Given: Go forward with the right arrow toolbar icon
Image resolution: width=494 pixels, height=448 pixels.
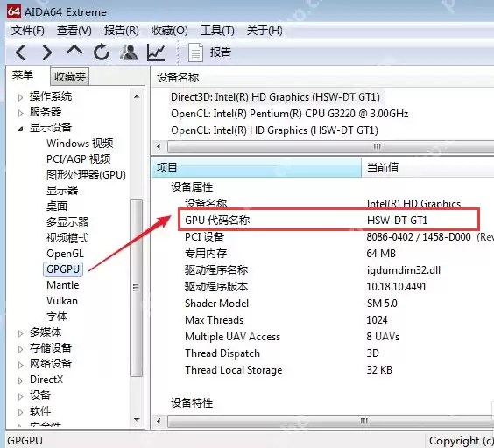Looking at the screenshot, I should [46, 52].
